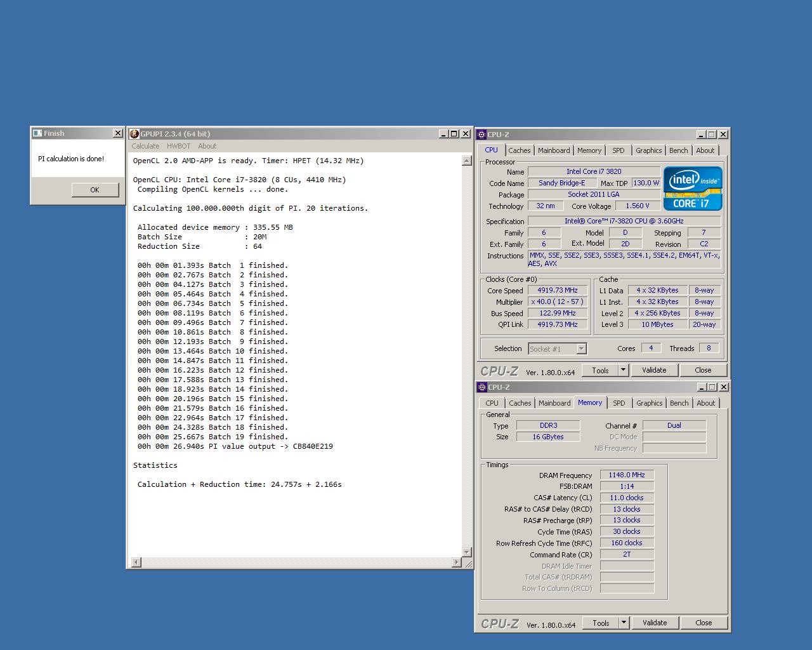812x650 pixels.
Task: Click Tools button in upper CPU-Z
Action: tap(600, 370)
